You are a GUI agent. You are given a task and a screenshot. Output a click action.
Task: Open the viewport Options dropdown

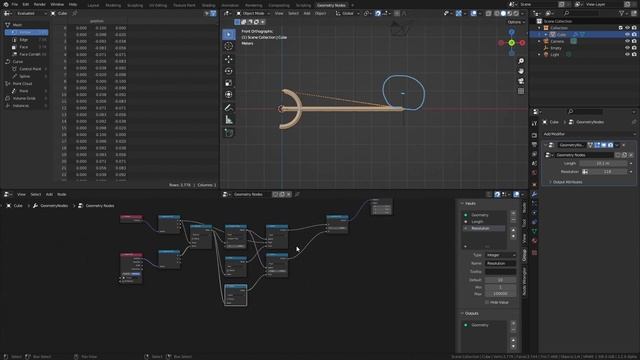516,22
